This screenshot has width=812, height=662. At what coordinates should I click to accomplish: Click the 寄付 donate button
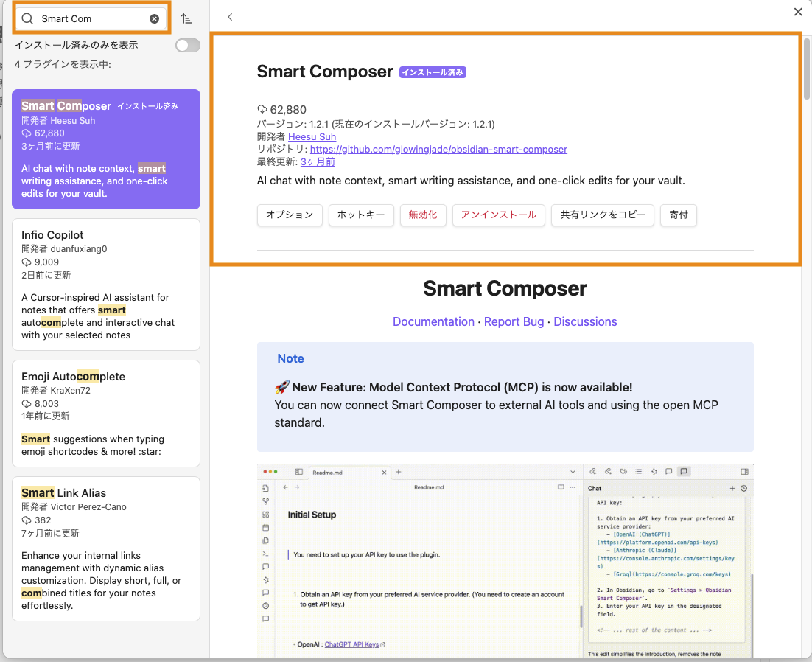(x=679, y=215)
